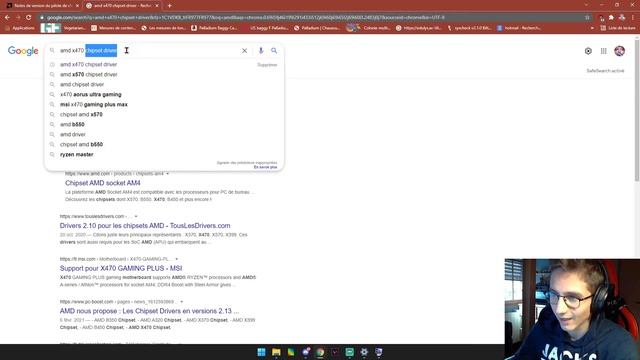Viewport: 640px width, 360px height.
Task: Open AMD nous propose Chipset Drivers result
Action: tap(149, 311)
